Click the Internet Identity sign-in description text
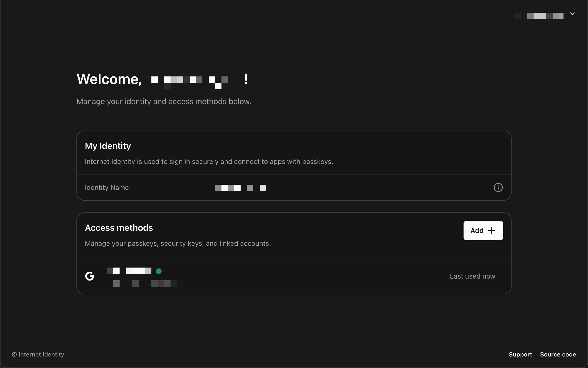This screenshot has width=588, height=368. [x=209, y=162]
